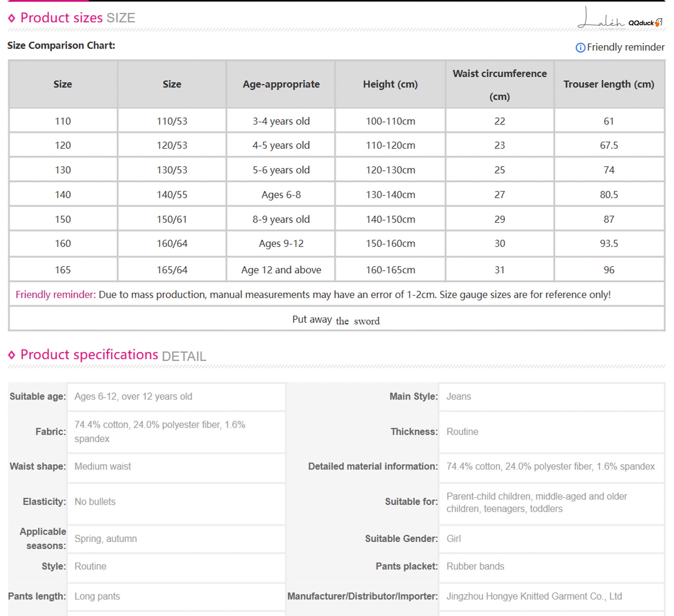Screen dimensions: 674x616
Task: Click the "93.5" trouser length cell
Action: (x=609, y=243)
